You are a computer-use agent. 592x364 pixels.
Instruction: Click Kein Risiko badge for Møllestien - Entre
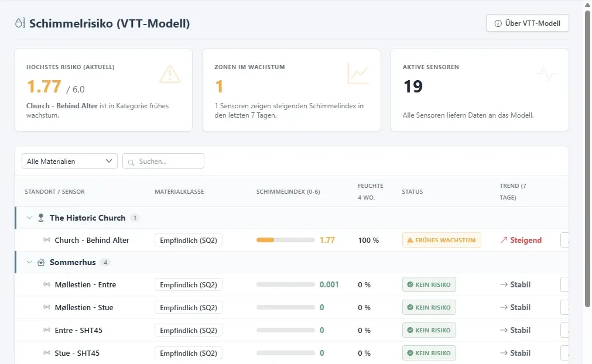pyautogui.click(x=429, y=284)
